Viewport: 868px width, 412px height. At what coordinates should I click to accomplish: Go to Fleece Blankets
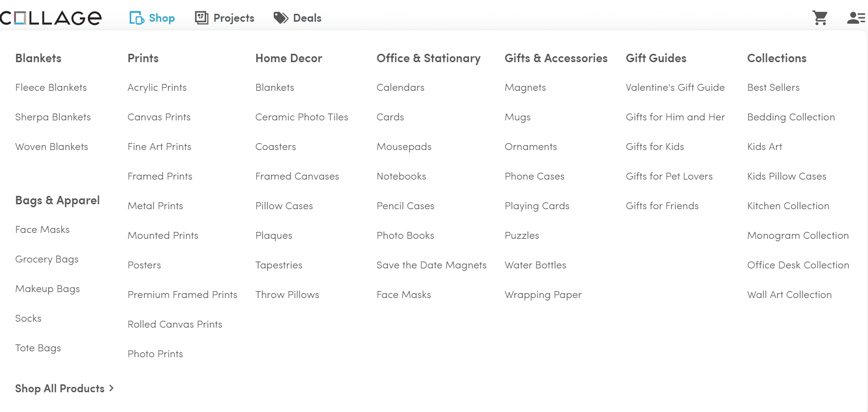[51, 87]
